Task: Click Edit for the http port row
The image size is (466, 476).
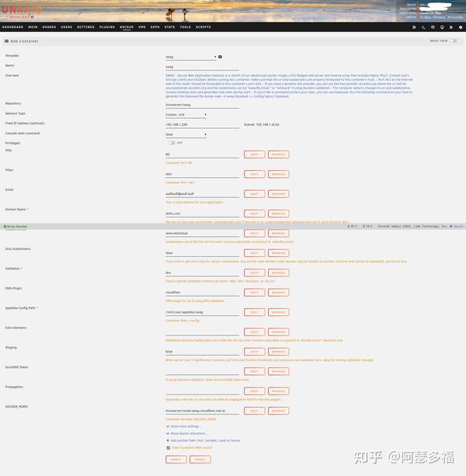Action: point(255,155)
